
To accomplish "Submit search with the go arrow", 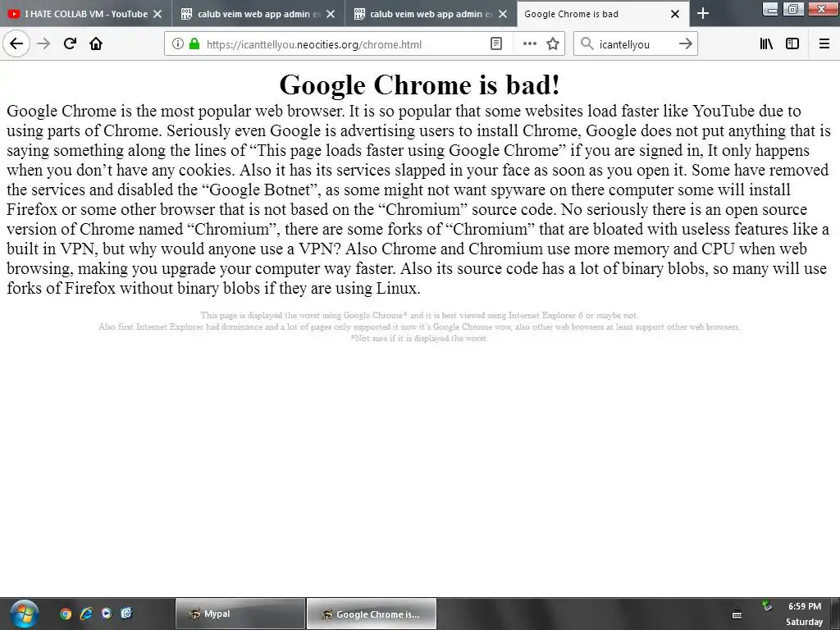I will 685,44.
